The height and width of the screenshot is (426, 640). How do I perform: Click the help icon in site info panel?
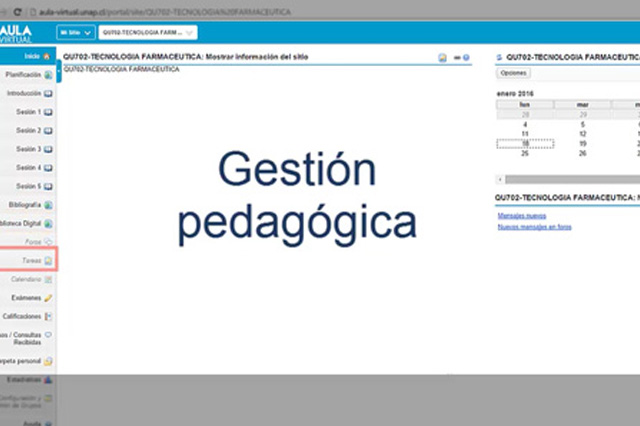pos(467,58)
